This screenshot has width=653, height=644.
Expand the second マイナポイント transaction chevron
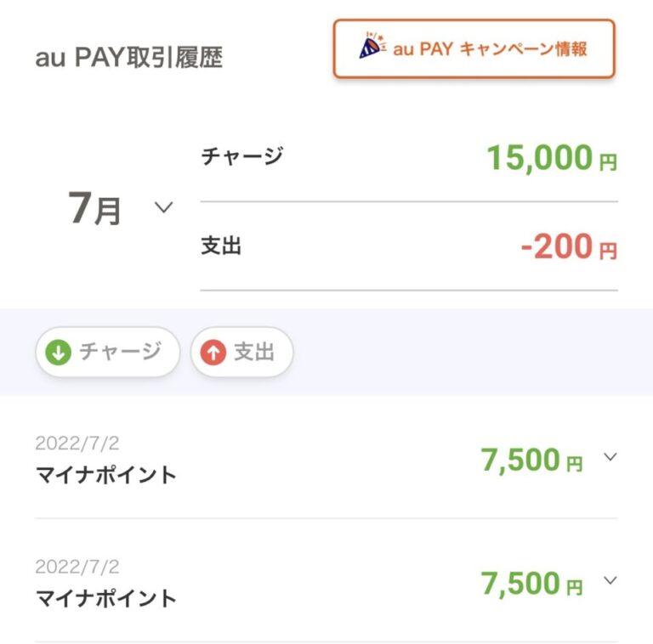pyautogui.click(x=609, y=580)
